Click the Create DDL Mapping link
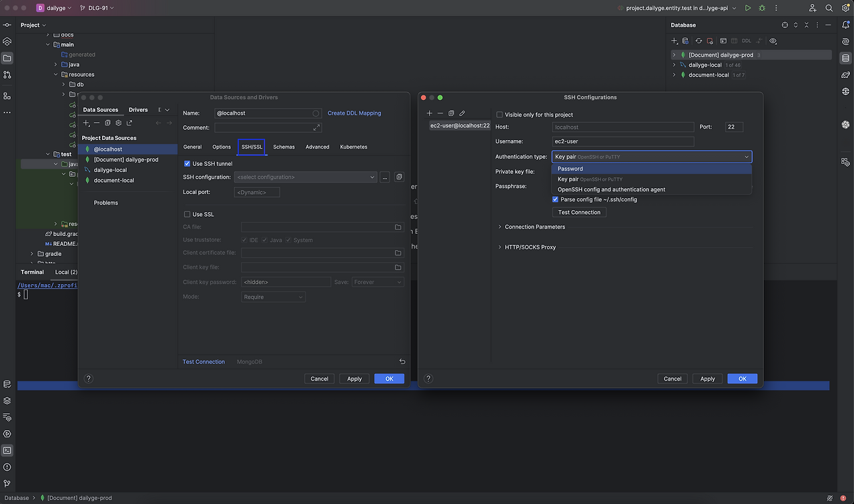 354,113
